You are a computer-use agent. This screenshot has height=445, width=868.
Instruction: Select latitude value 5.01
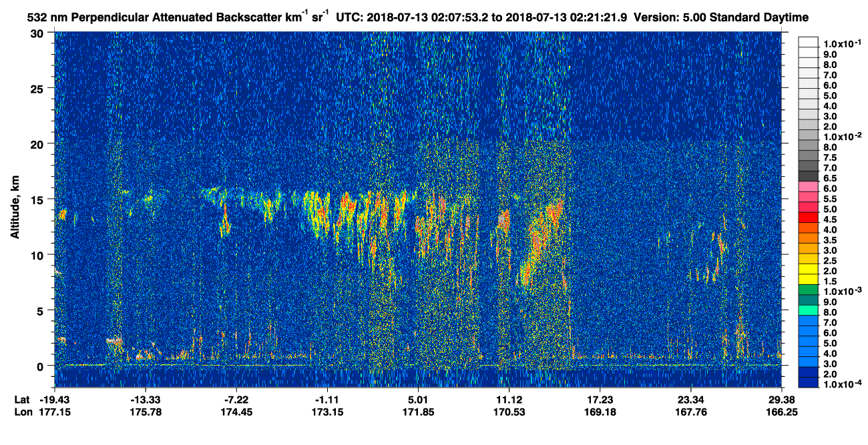click(418, 400)
